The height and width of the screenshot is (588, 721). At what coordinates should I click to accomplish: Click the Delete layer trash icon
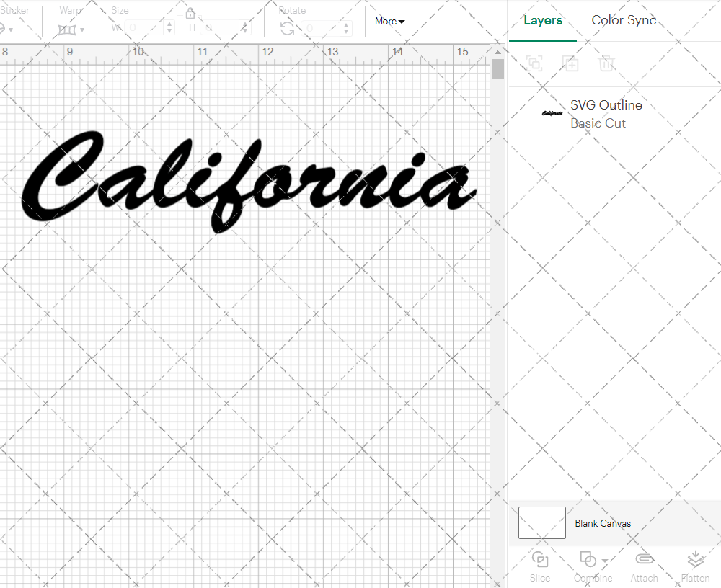pos(606,63)
